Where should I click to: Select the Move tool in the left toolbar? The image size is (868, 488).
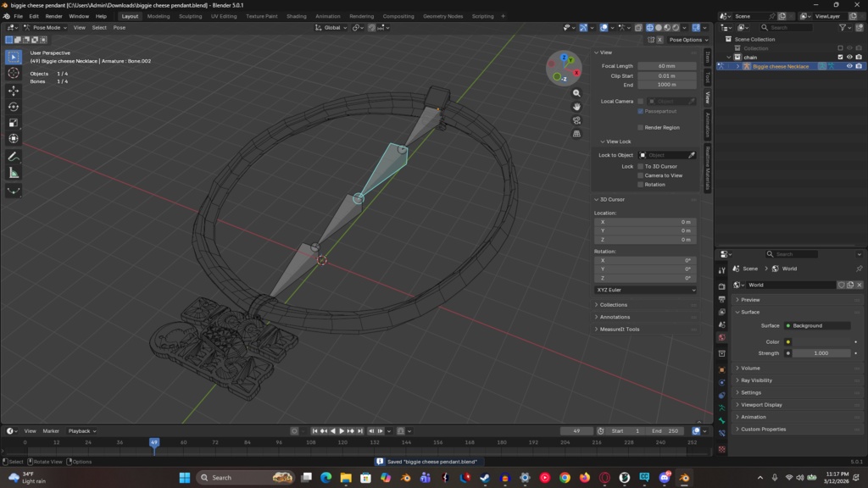pyautogui.click(x=14, y=91)
